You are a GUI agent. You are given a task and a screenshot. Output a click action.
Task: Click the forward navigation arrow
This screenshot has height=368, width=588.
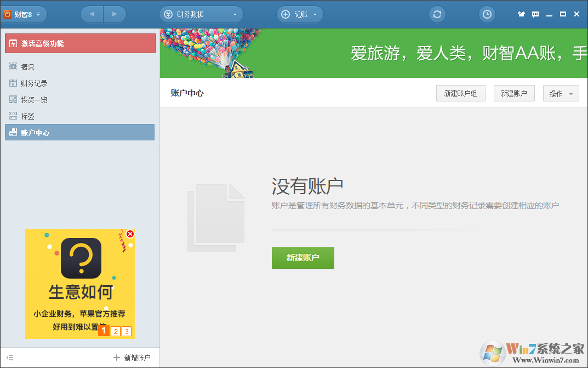(x=115, y=14)
